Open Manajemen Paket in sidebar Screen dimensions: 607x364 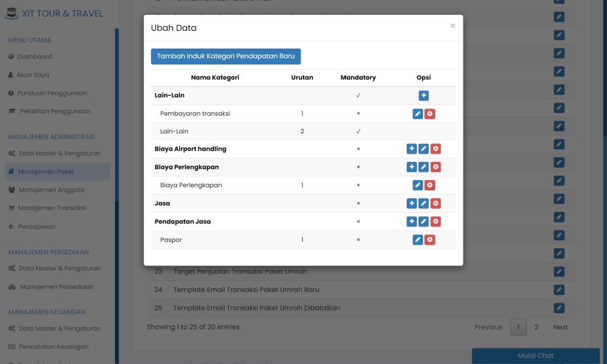click(46, 172)
